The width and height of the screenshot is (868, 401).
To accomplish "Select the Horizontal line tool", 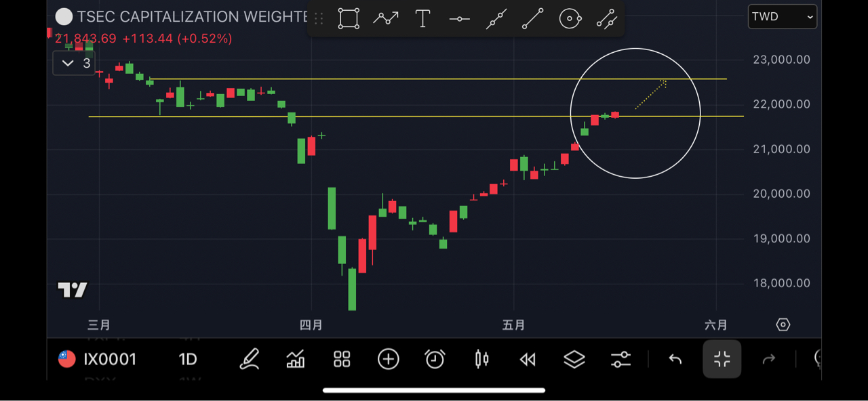I will 460,19.
